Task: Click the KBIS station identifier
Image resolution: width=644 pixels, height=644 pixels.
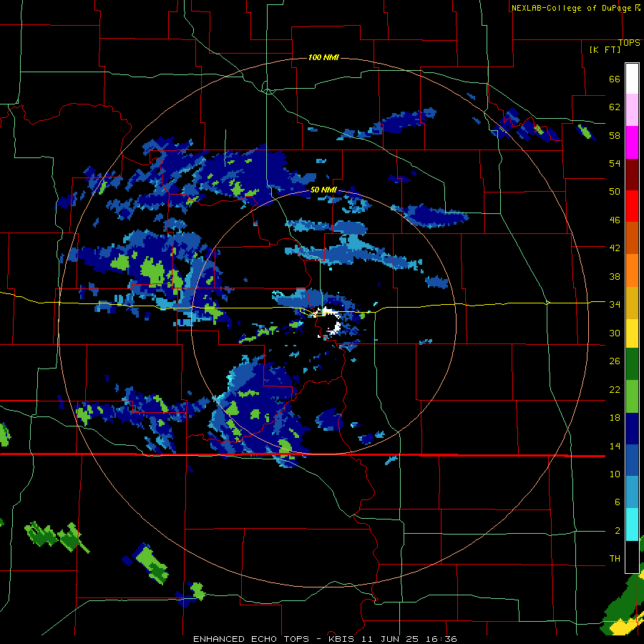Action: pyautogui.click(x=343, y=639)
